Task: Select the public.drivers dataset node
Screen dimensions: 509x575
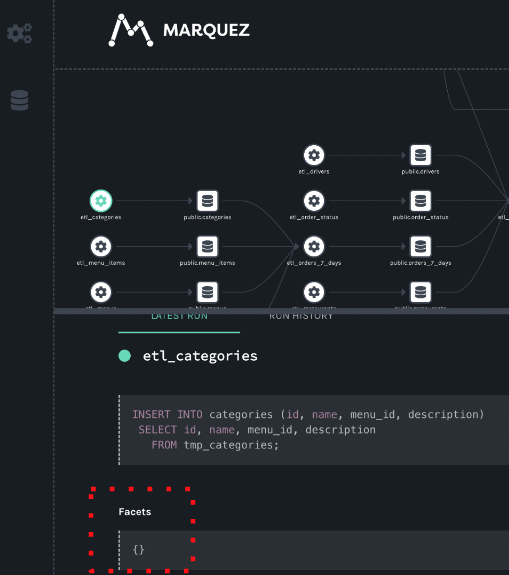Action: [420, 155]
